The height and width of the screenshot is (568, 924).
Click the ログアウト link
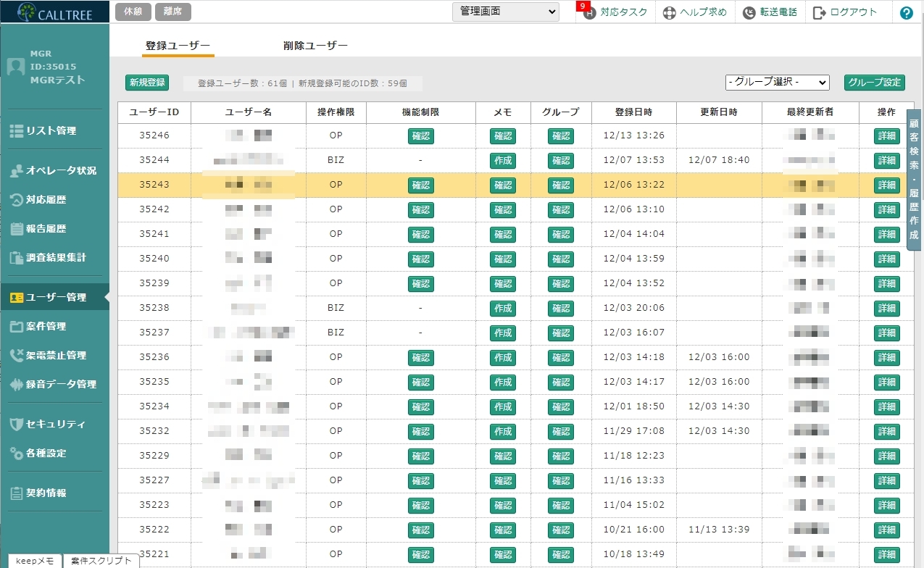point(854,12)
